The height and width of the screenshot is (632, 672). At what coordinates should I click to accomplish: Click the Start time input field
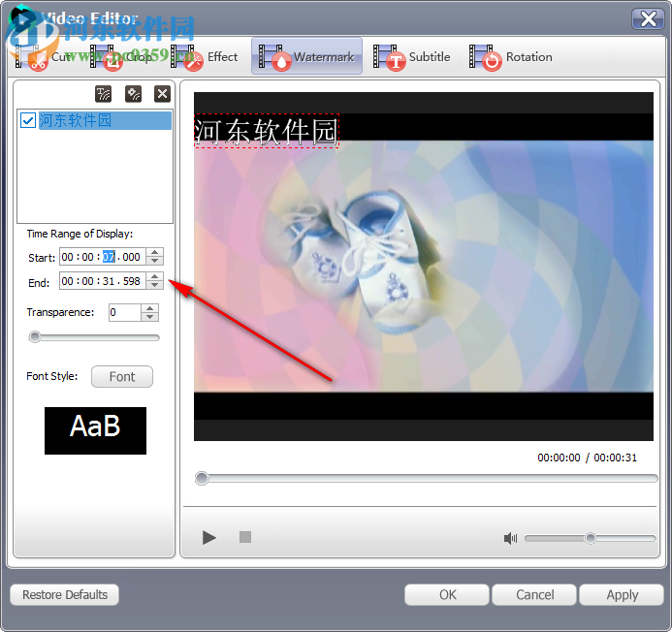click(x=103, y=257)
